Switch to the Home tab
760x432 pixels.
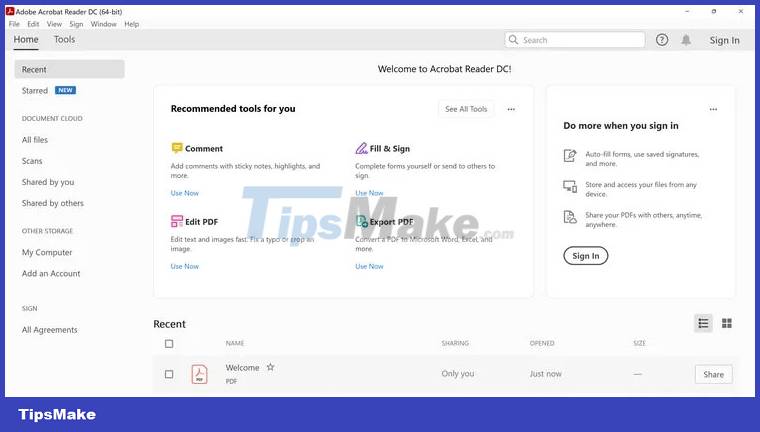point(26,40)
